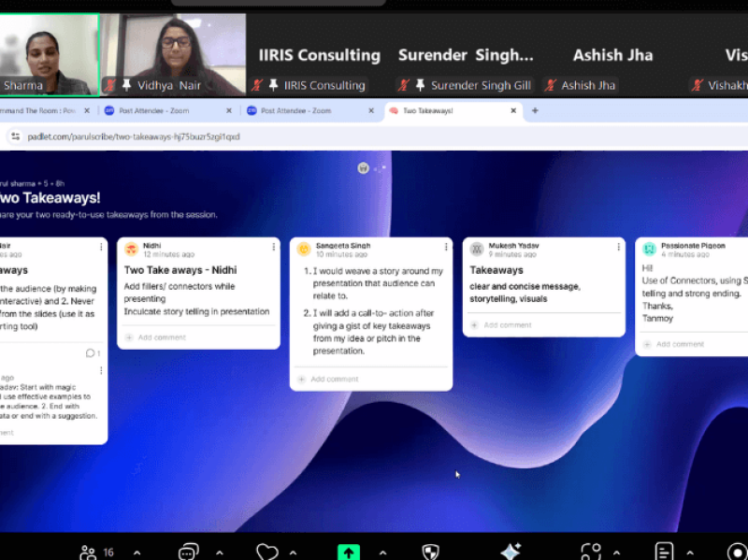Expand the caret next to notes icon
The image size is (748, 560).
(x=690, y=553)
